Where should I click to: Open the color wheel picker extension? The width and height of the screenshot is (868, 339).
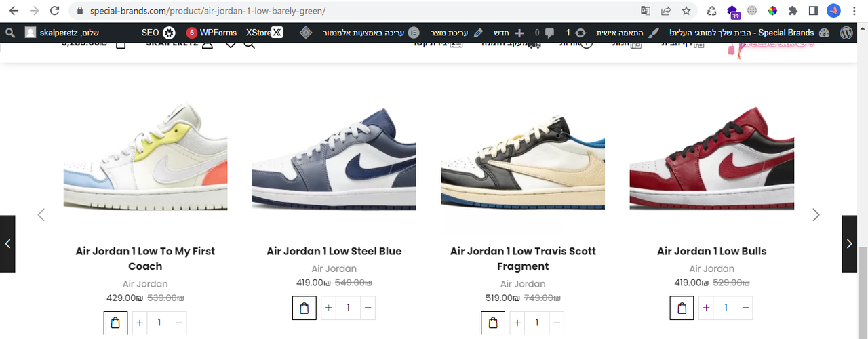pyautogui.click(x=772, y=11)
